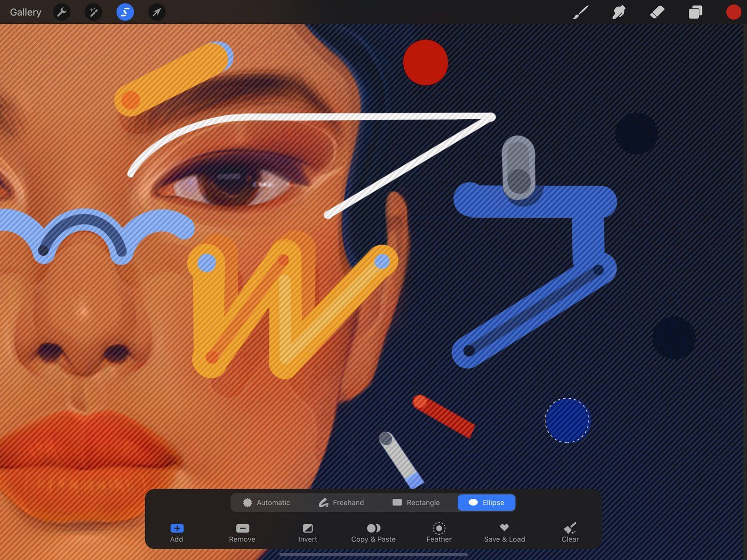
Task: Open the Actions wrench menu
Action: 62,12
